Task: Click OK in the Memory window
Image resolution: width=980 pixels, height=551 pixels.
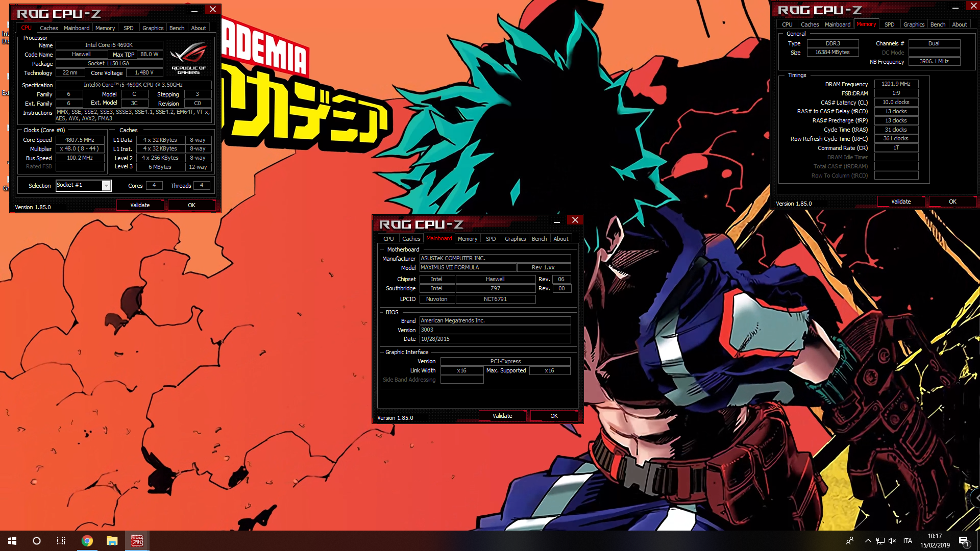Action: pos(952,202)
